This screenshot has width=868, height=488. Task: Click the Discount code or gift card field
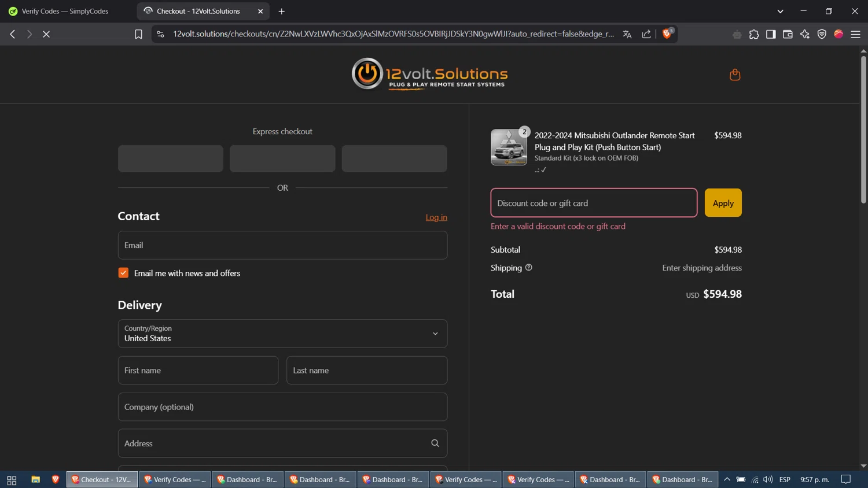click(594, 203)
